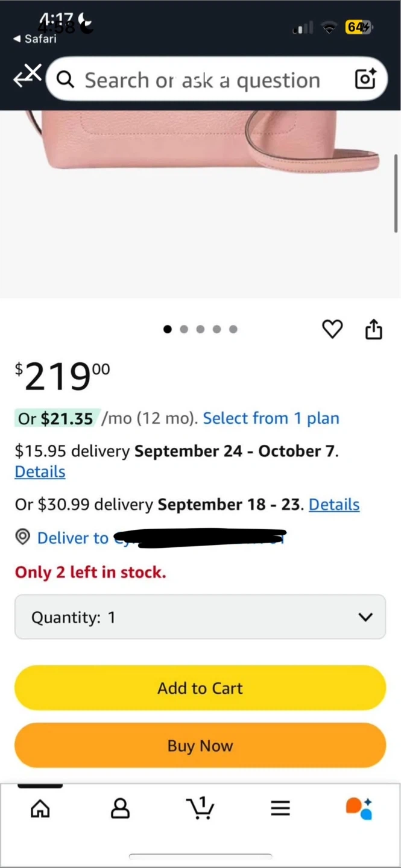Open the hamburger menu tab
This screenshot has width=401, height=868.
280,808
